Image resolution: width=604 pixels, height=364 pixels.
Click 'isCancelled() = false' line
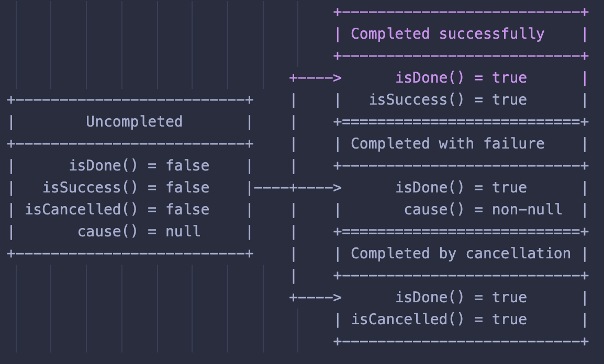tap(117, 210)
